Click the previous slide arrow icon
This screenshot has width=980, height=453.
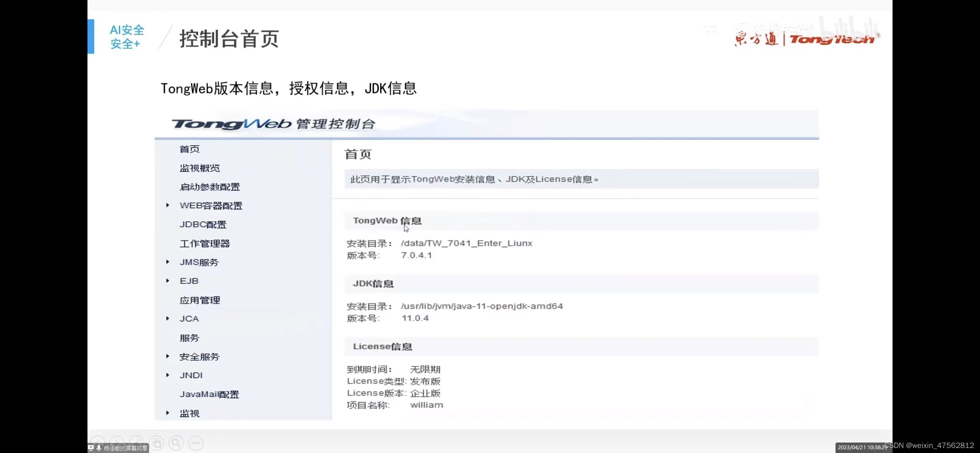click(98, 441)
